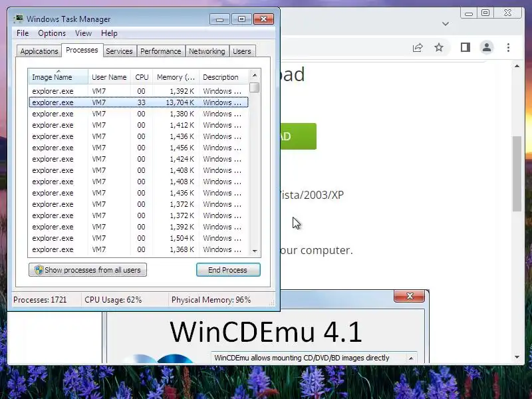Click the share icon in Chrome toolbar
This screenshot has width=532, height=399.
coord(418,47)
